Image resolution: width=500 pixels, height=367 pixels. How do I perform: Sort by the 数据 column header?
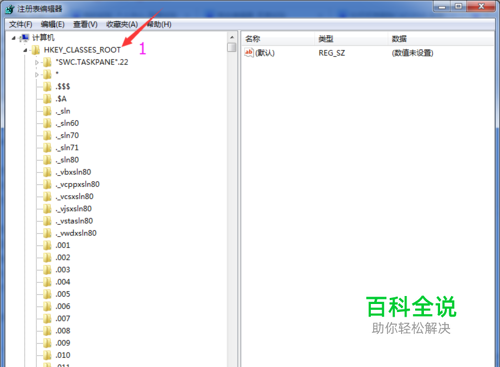(441, 39)
